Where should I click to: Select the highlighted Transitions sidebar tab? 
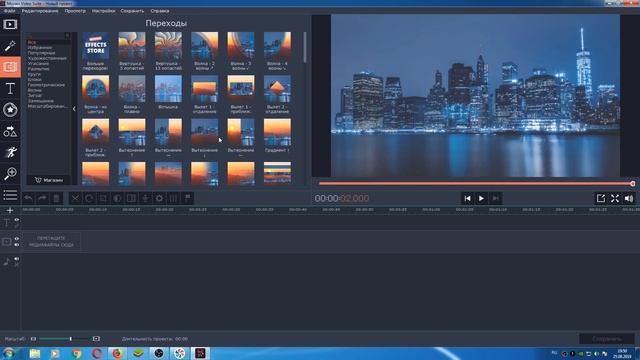tap(10, 67)
